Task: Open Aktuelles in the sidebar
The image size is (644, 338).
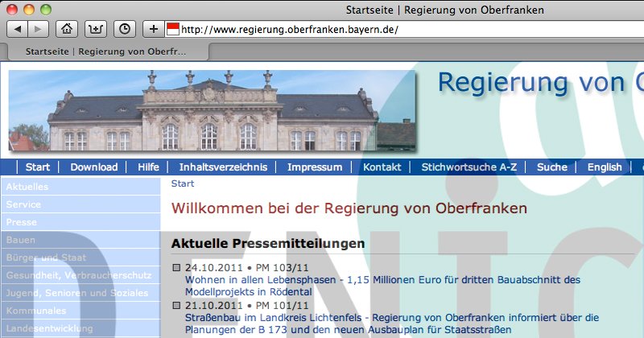Action: tap(80, 187)
